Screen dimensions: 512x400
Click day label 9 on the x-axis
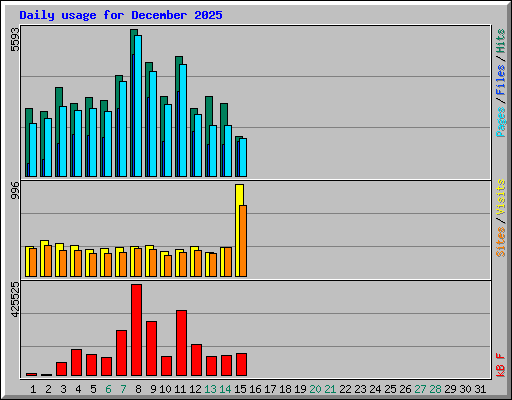153,389
